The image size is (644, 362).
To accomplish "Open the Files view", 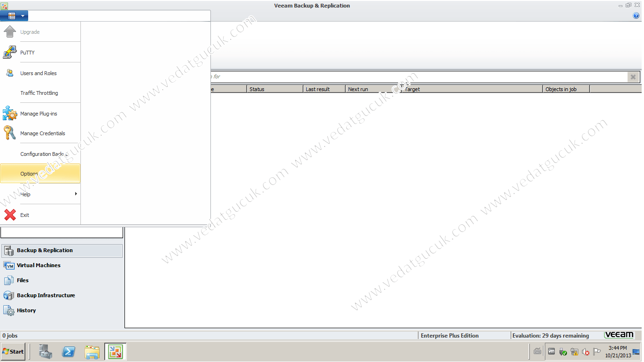I will pyautogui.click(x=62, y=281).
